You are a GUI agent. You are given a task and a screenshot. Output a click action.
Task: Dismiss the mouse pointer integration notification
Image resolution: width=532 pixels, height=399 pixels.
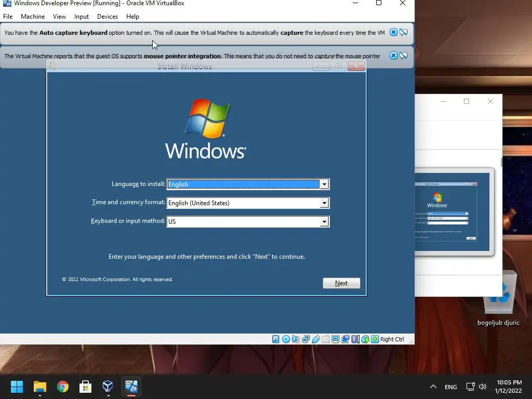[x=393, y=55]
